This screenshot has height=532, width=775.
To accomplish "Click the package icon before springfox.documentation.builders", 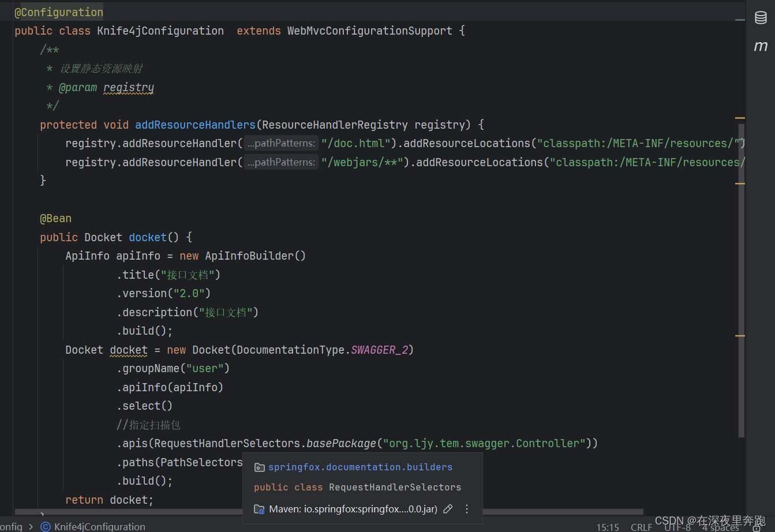I will (259, 467).
